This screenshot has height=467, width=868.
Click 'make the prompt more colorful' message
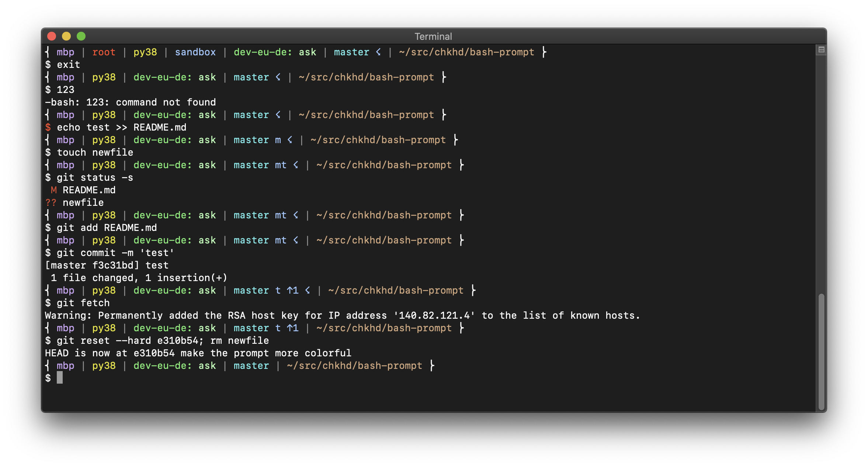pos(265,353)
